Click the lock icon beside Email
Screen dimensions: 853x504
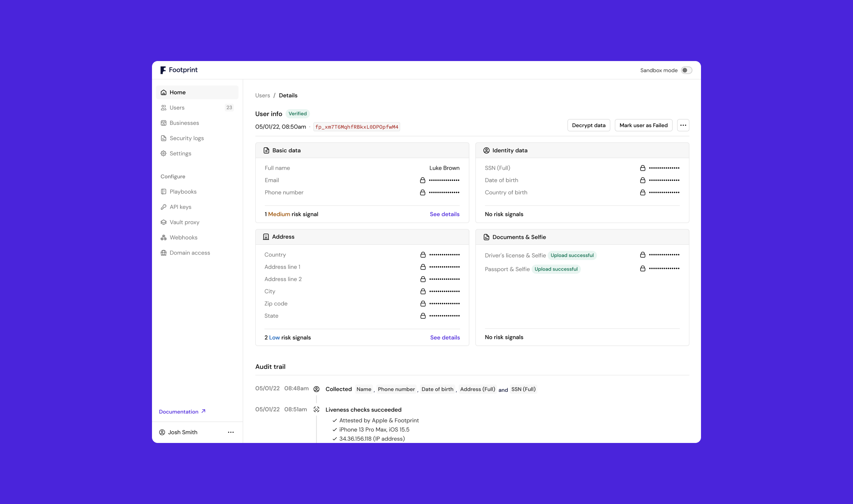pos(423,180)
